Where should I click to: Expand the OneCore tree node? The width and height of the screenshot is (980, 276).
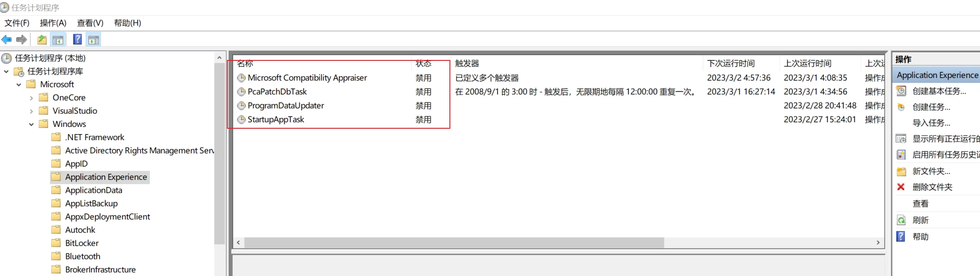(x=31, y=98)
